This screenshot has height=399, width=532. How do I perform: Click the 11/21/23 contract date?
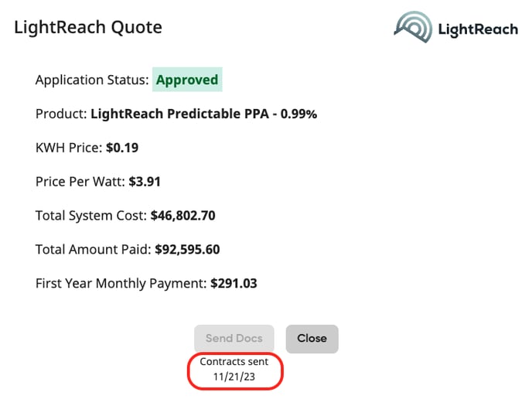point(234,377)
